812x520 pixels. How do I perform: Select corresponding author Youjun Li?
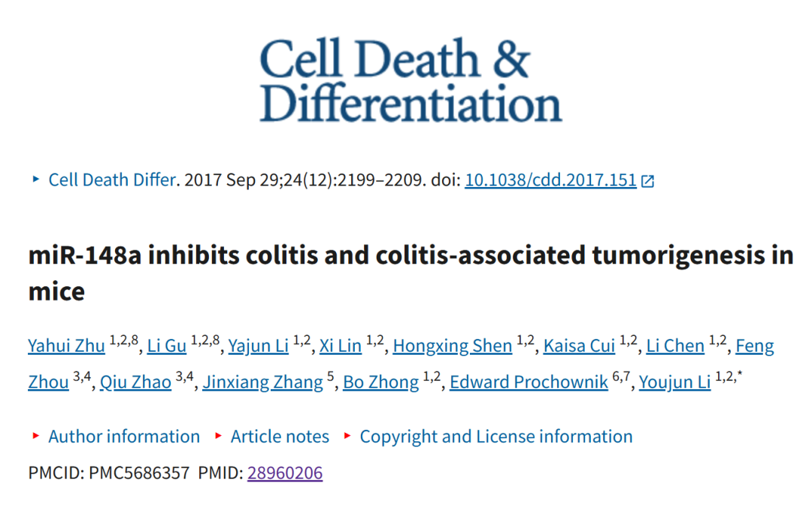[674, 382]
